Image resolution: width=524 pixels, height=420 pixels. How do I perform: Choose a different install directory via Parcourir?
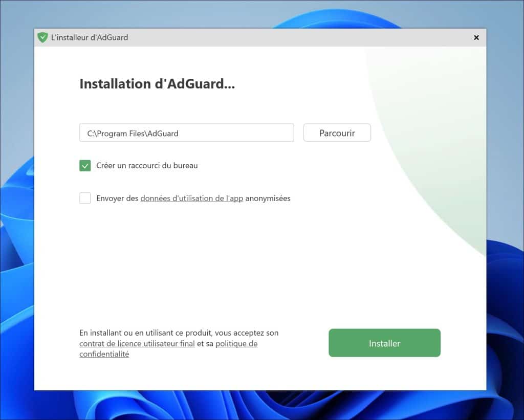click(x=337, y=132)
